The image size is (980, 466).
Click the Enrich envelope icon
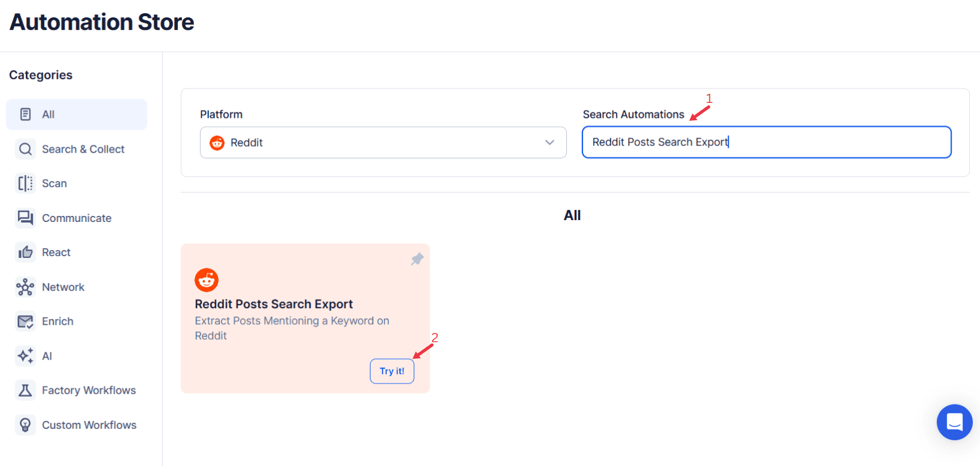[x=25, y=321]
